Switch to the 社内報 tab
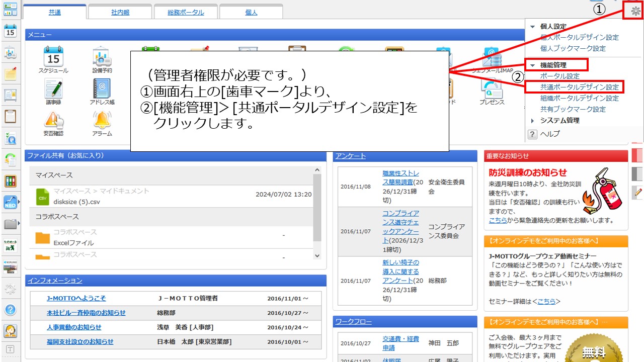The image size is (644, 362). point(120,12)
